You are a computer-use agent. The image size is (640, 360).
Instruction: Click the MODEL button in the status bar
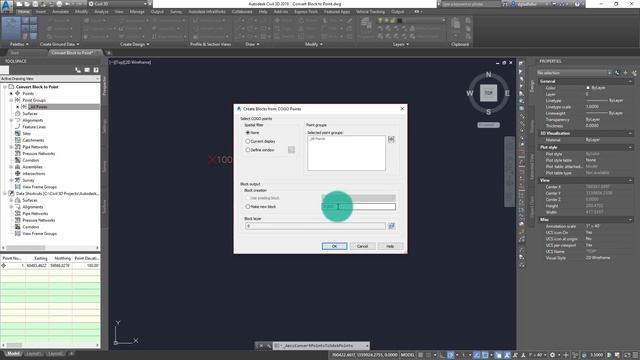408,355
